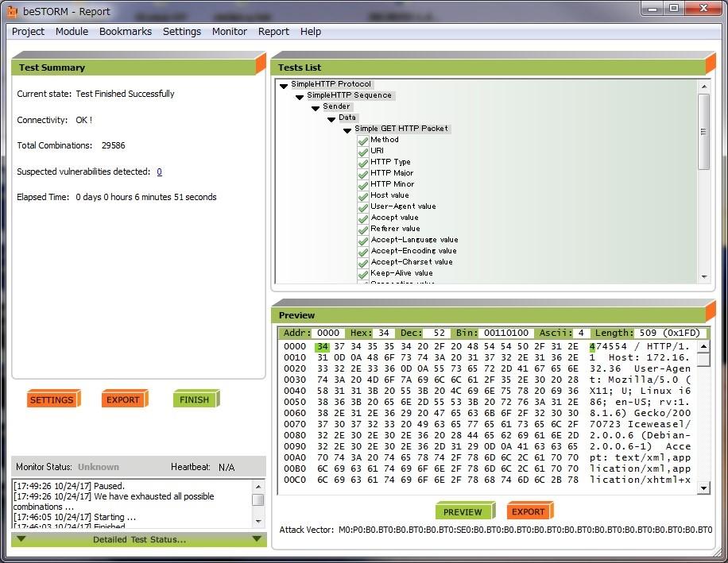Click EXPORT button under Test Summary
The height and width of the screenshot is (563, 728).
(x=125, y=399)
